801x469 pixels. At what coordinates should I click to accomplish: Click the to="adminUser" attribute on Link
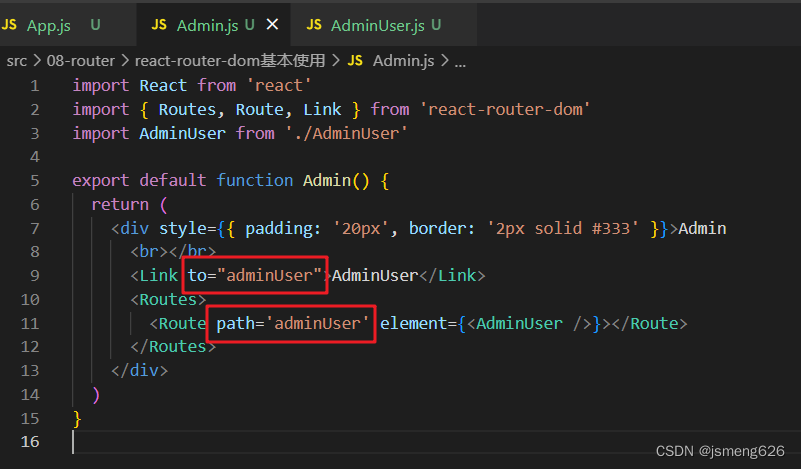coord(255,275)
